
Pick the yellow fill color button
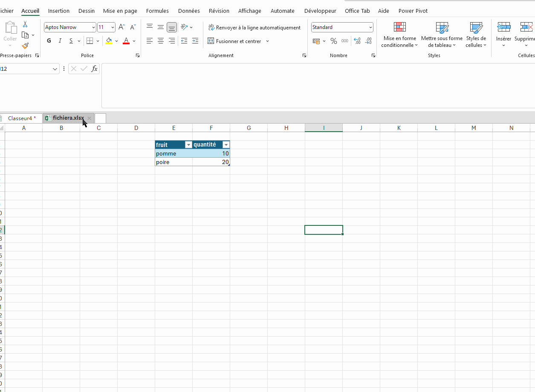coord(109,41)
